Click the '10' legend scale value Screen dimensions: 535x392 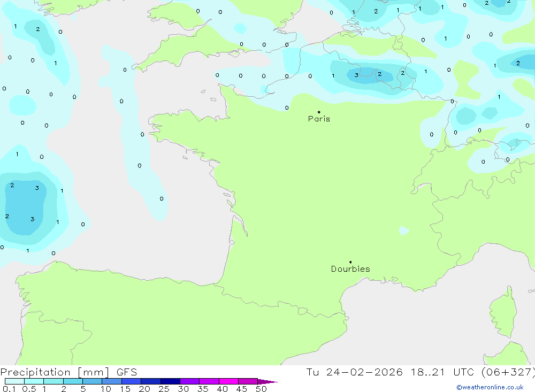pos(106,389)
